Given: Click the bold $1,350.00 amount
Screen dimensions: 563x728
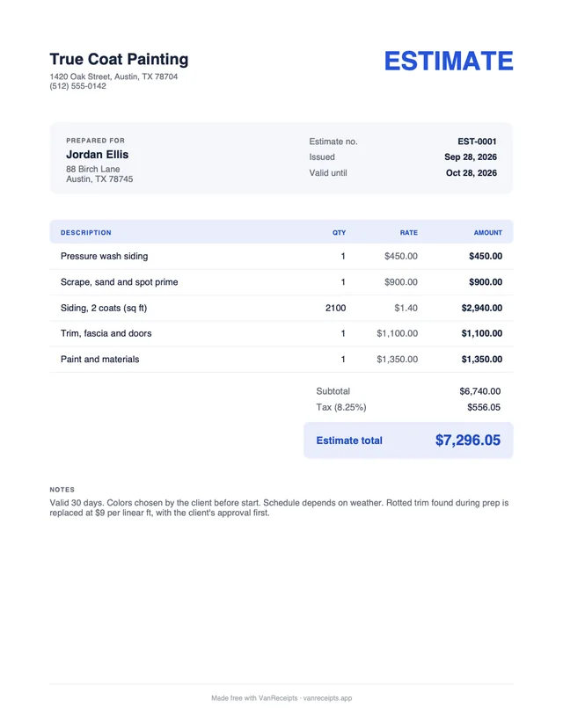Looking at the screenshot, I should [482, 360].
